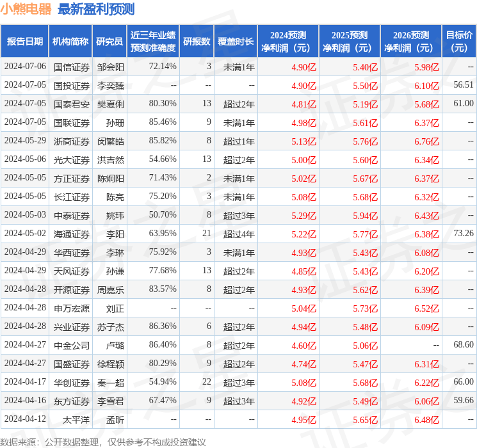This screenshot has height=448, width=477.
Task: Select the 方正证券 institution cell
Action: (72, 178)
